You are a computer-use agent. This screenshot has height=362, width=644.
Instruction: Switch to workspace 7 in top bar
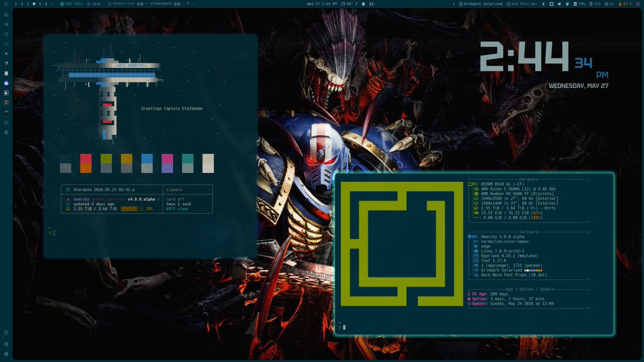[52, 4]
